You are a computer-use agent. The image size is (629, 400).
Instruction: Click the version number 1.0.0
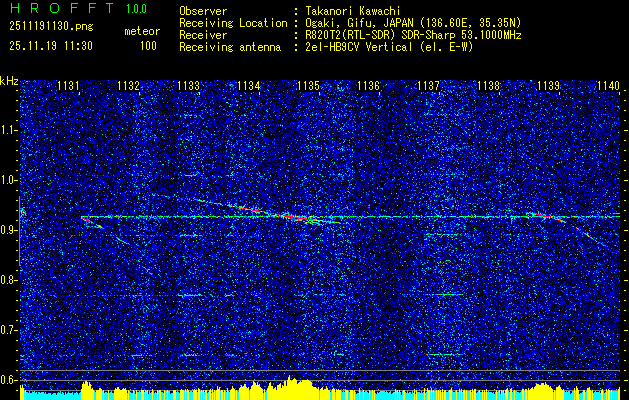(136, 8)
